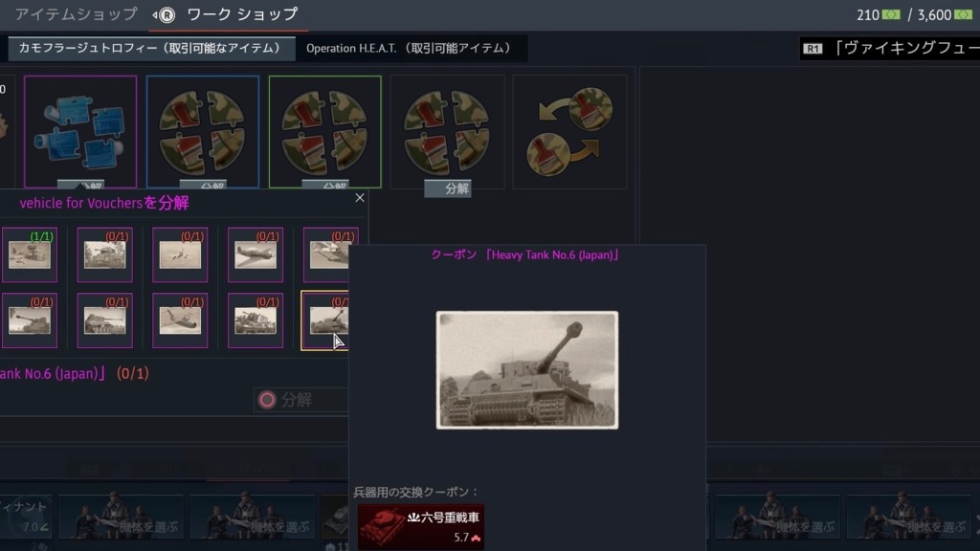The height and width of the screenshot is (551, 980).
Task: Switch to the アイテムショップ tab
Action: pos(76,14)
